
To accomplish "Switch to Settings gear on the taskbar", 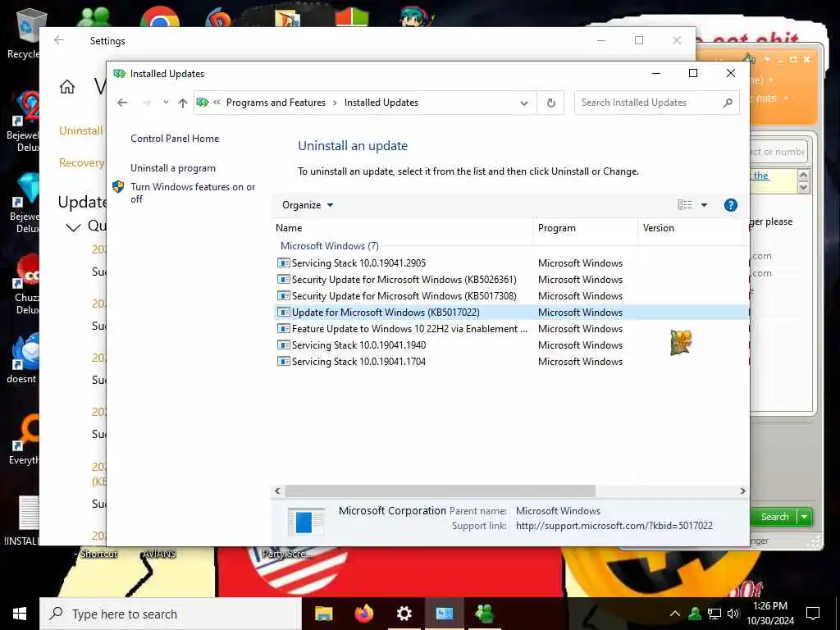I will [404, 614].
